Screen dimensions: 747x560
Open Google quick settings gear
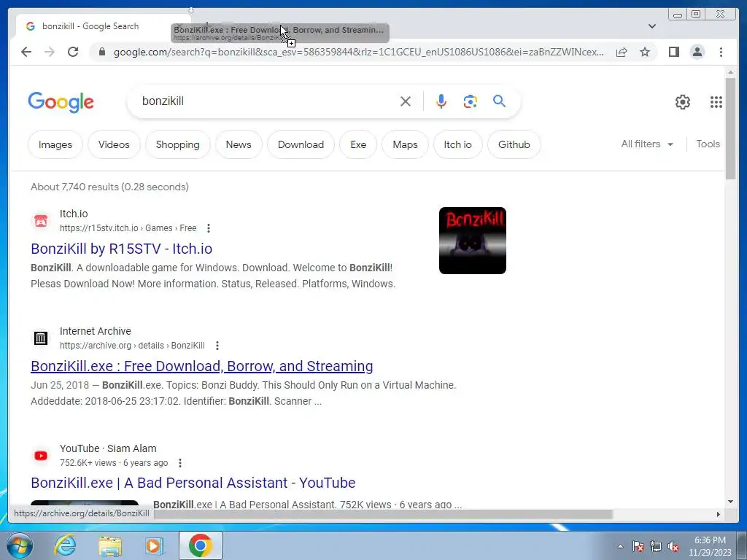pos(683,102)
